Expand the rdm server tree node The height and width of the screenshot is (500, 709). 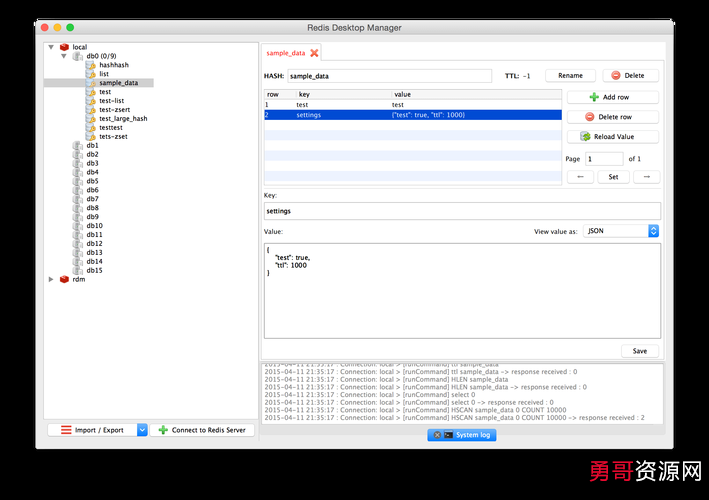coord(51,279)
